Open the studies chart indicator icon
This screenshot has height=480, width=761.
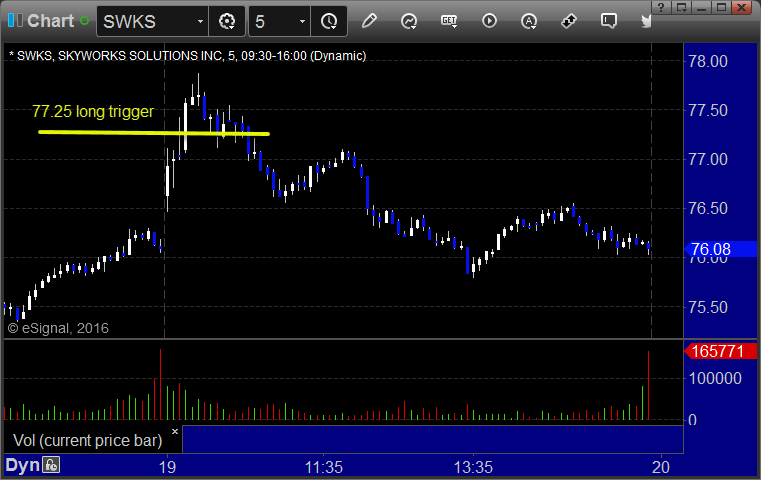click(x=409, y=21)
